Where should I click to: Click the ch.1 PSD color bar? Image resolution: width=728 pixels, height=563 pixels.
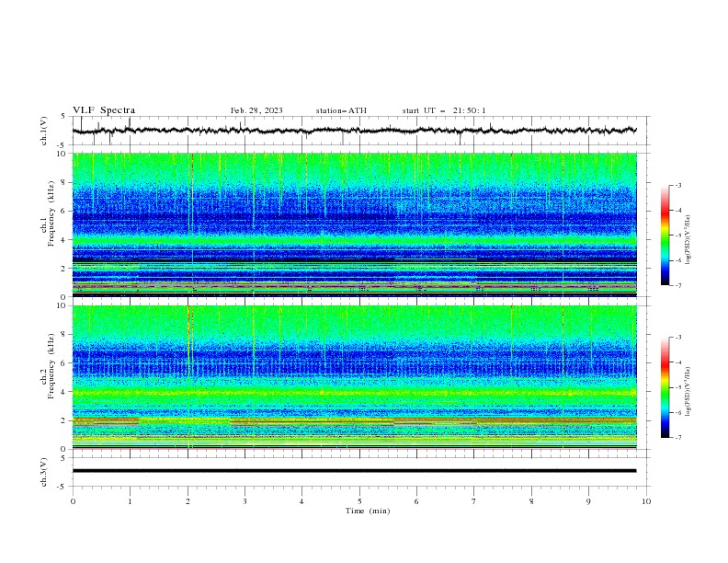coord(665,235)
